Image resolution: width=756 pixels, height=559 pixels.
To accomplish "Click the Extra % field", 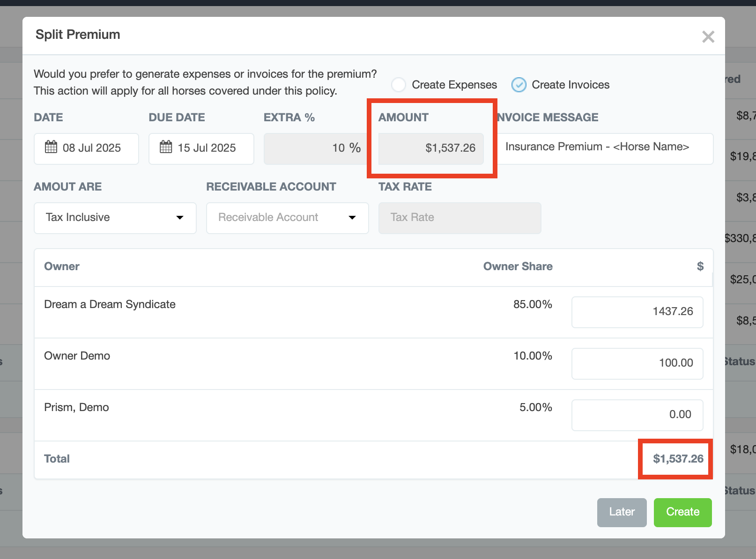I will point(315,148).
